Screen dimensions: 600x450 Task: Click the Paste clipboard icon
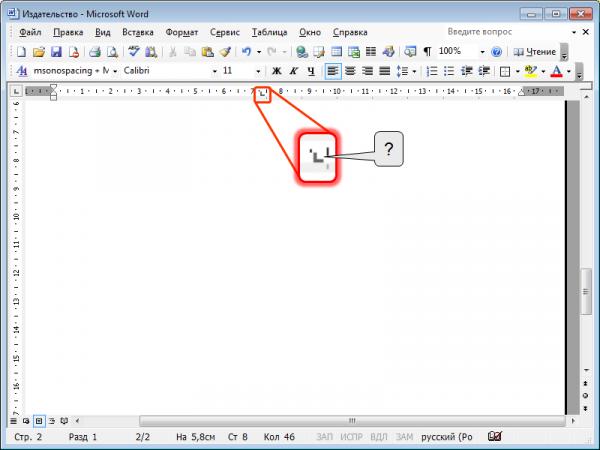click(207, 52)
